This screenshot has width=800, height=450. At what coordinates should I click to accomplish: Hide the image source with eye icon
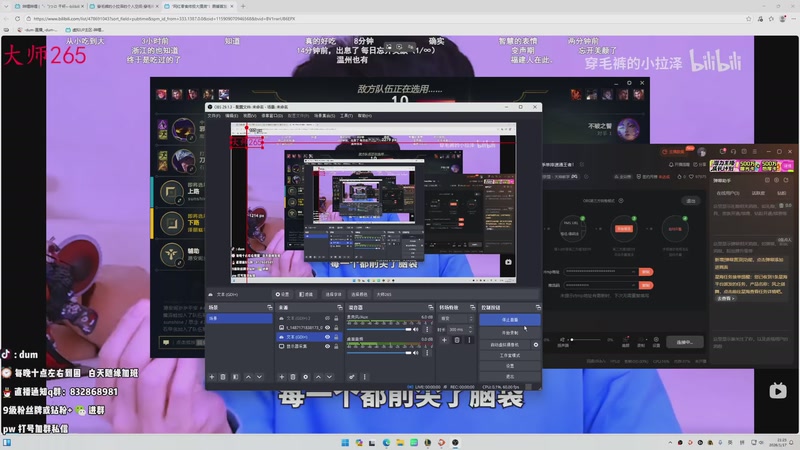tap(327, 327)
